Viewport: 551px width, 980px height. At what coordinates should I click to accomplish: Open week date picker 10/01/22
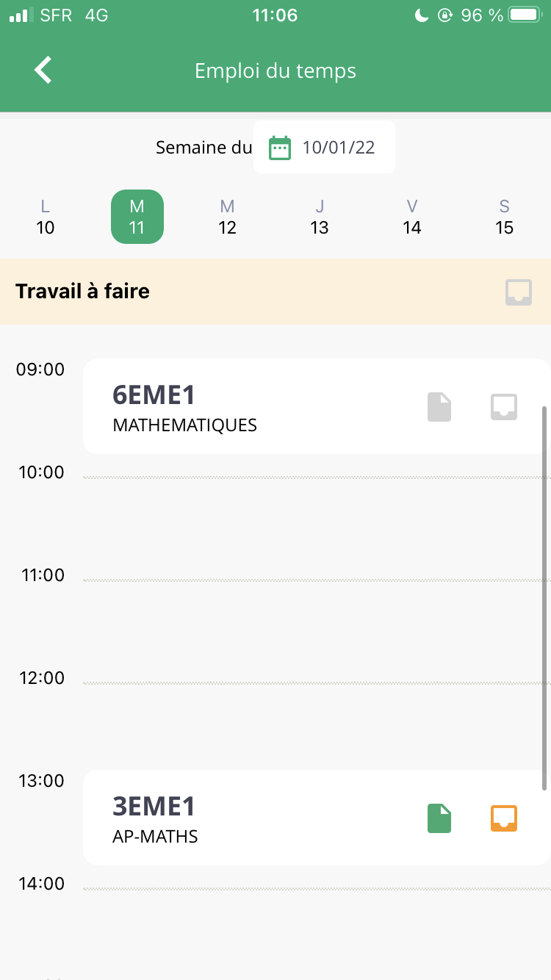pos(338,148)
